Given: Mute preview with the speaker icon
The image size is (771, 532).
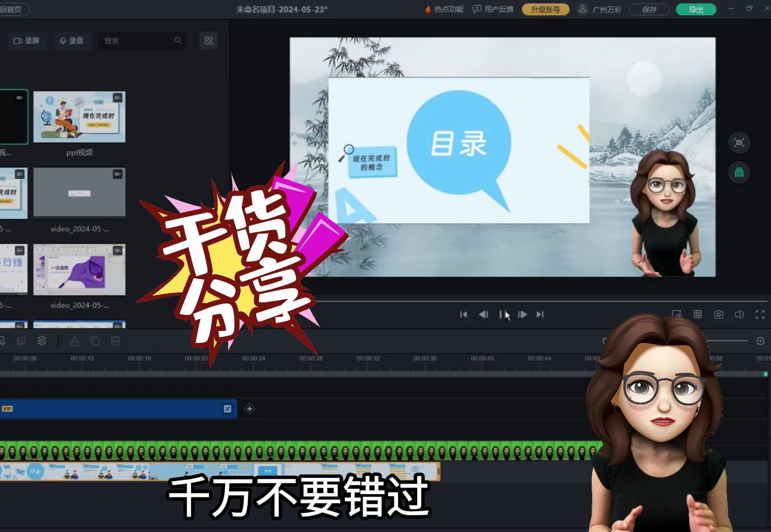Looking at the screenshot, I should pos(739,314).
